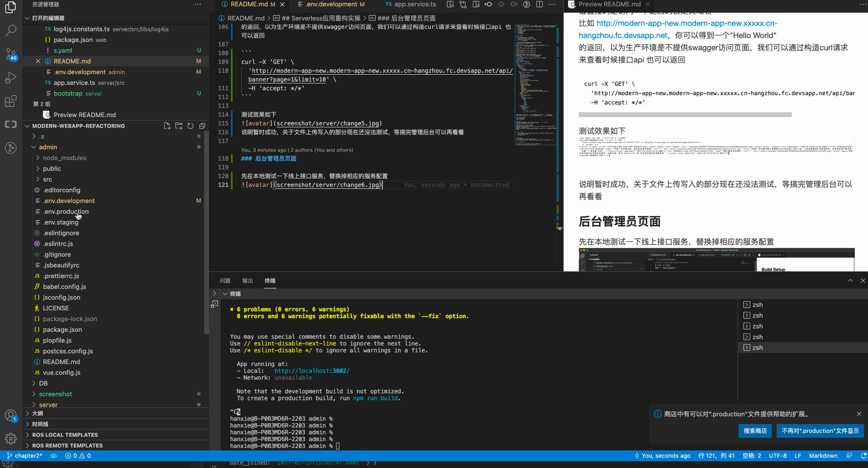
Task: Switch to the .env.development editor tab
Action: point(331,4)
